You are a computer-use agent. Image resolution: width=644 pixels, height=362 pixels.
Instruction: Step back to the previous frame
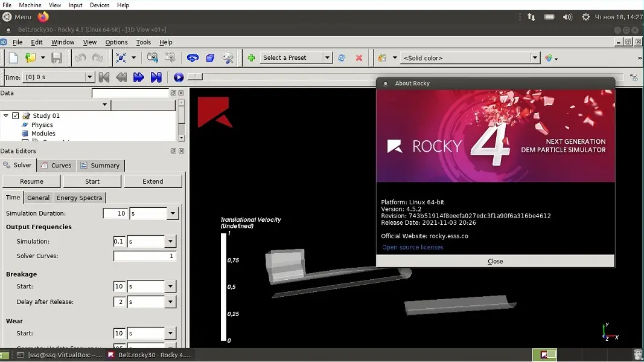coord(121,77)
